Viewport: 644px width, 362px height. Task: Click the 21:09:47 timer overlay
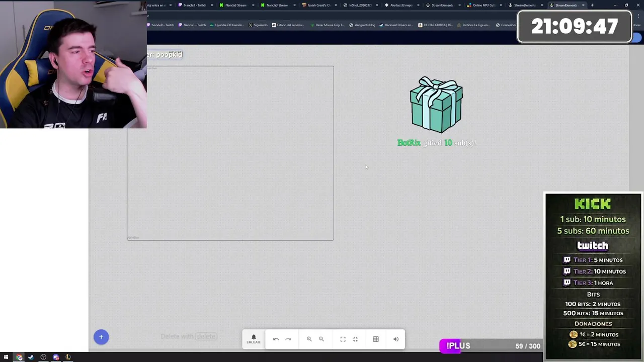click(x=575, y=27)
